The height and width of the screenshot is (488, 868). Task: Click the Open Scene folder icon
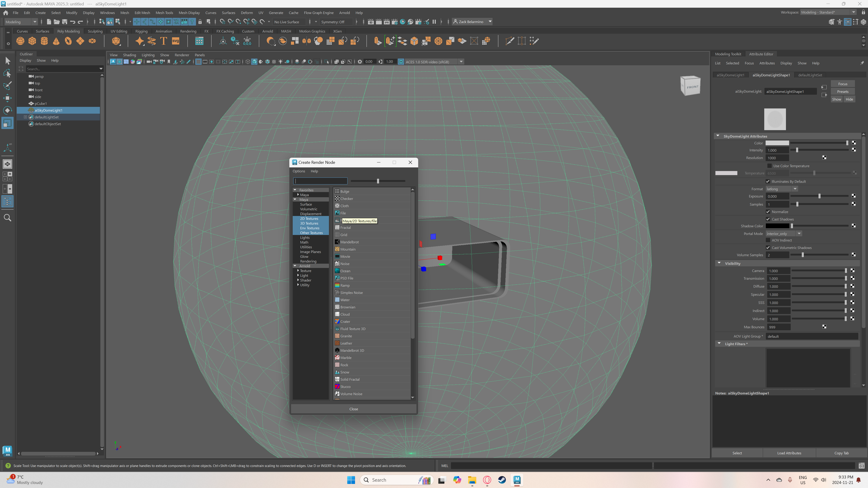pos(57,22)
